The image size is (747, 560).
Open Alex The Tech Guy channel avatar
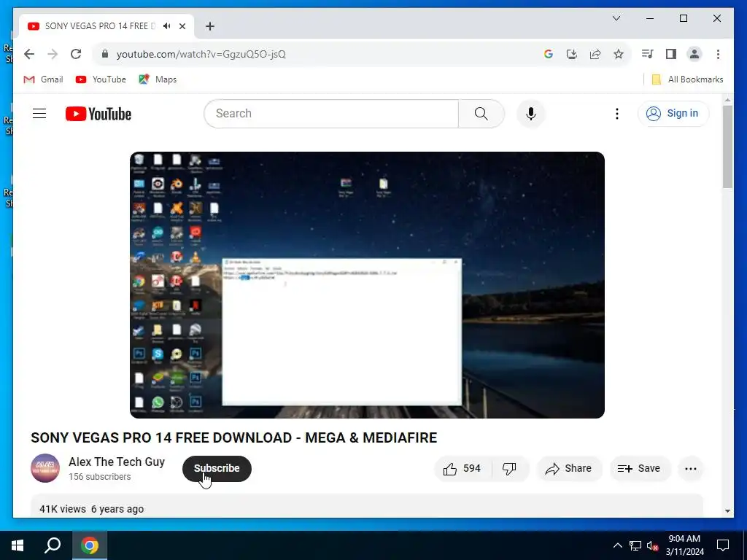point(45,468)
